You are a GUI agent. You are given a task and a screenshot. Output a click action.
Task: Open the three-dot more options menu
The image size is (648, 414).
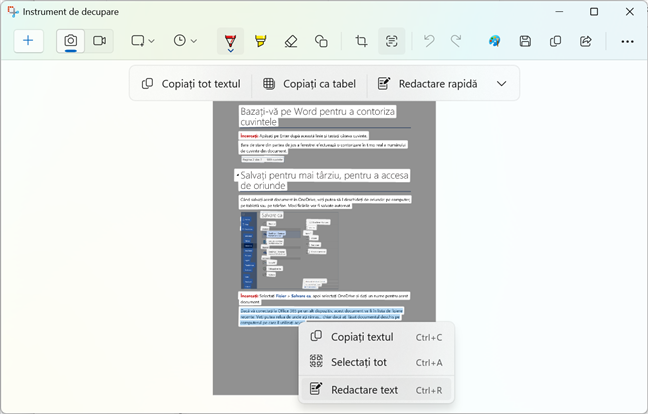click(x=627, y=41)
